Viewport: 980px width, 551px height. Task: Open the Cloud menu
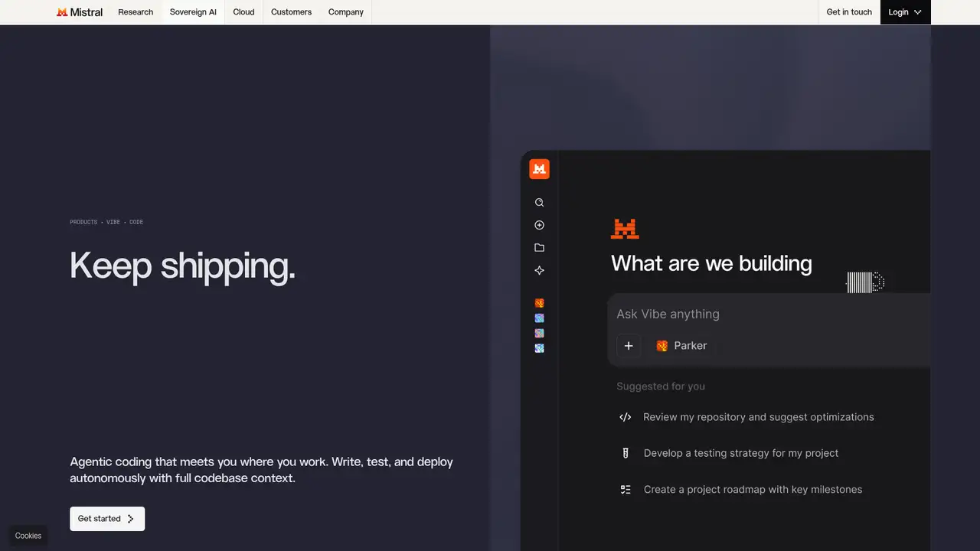pyautogui.click(x=243, y=12)
